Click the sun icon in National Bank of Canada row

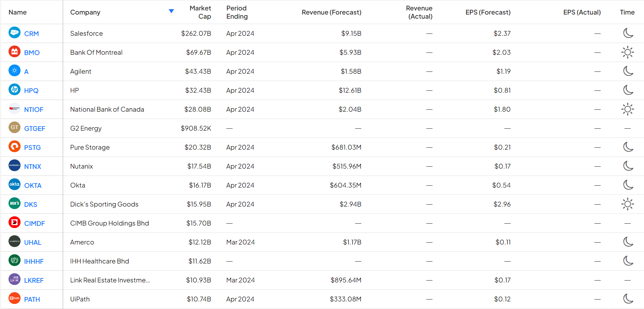click(x=628, y=109)
